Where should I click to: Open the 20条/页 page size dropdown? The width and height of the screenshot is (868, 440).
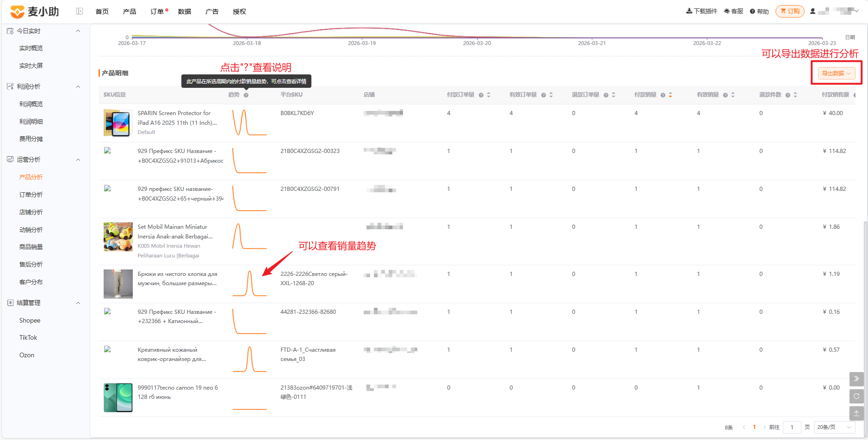tap(834, 427)
